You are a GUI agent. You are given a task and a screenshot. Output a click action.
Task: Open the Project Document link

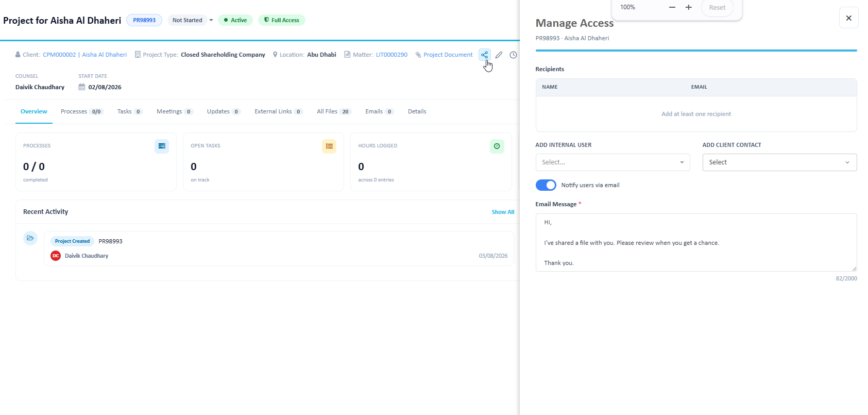[x=448, y=55]
